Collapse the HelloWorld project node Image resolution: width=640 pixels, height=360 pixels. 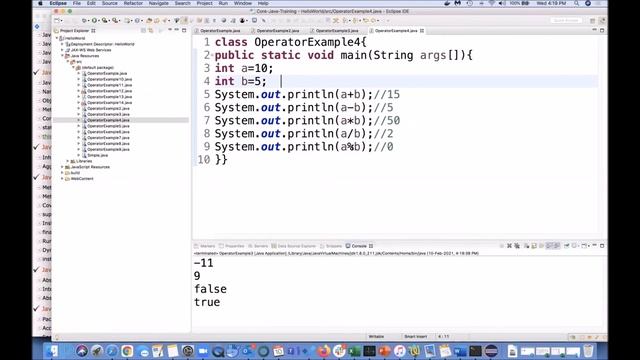click(57, 38)
